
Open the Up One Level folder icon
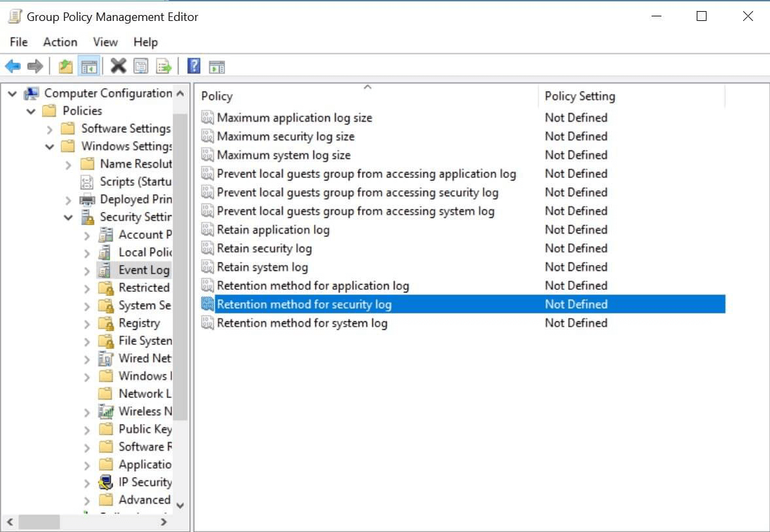click(x=65, y=65)
